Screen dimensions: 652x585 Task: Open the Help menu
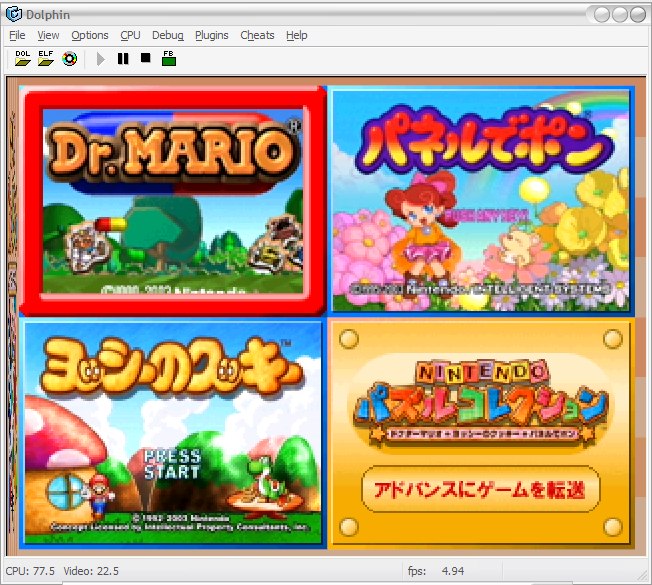coord(296,35)
